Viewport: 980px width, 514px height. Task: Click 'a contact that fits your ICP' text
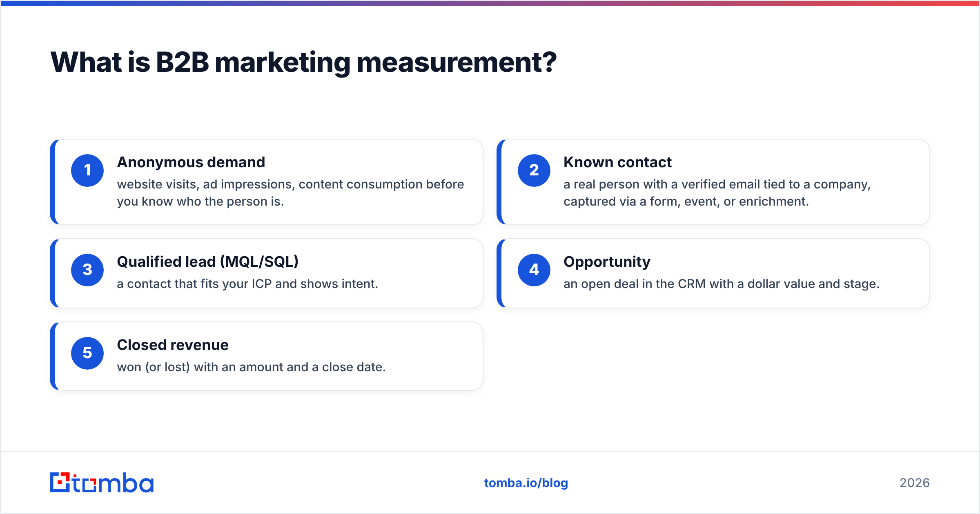tap(247, 284)
